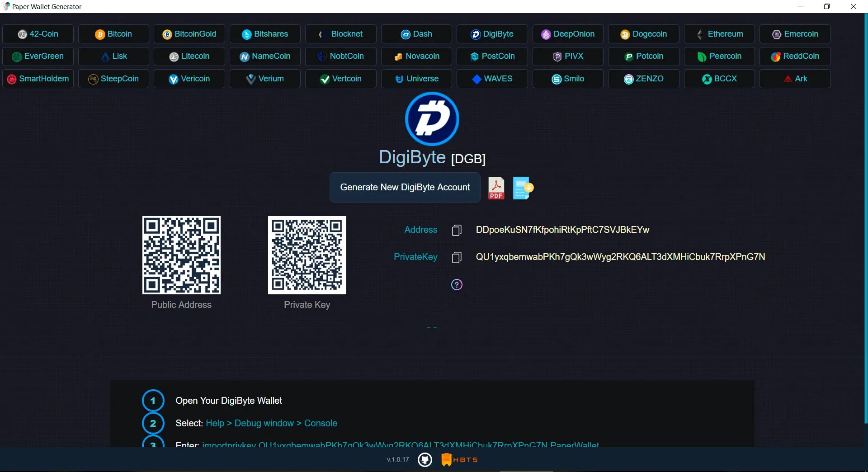The image size is (868, 472).
Task: Select ZENZO coin
Action: (644, 79)
